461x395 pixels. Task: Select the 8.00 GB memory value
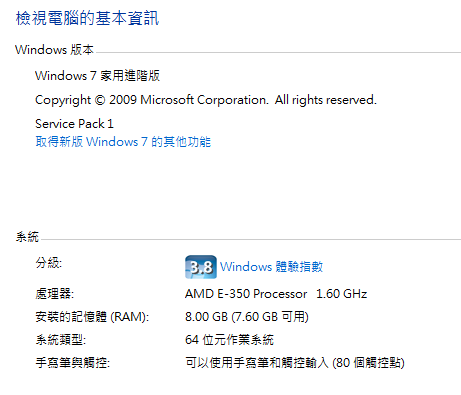[x=206, y=317]
